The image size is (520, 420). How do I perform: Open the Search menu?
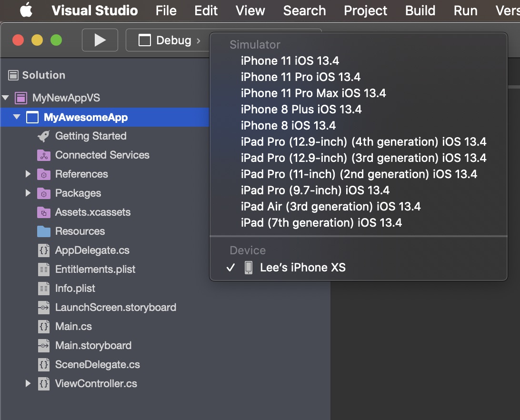coord(304,10)
